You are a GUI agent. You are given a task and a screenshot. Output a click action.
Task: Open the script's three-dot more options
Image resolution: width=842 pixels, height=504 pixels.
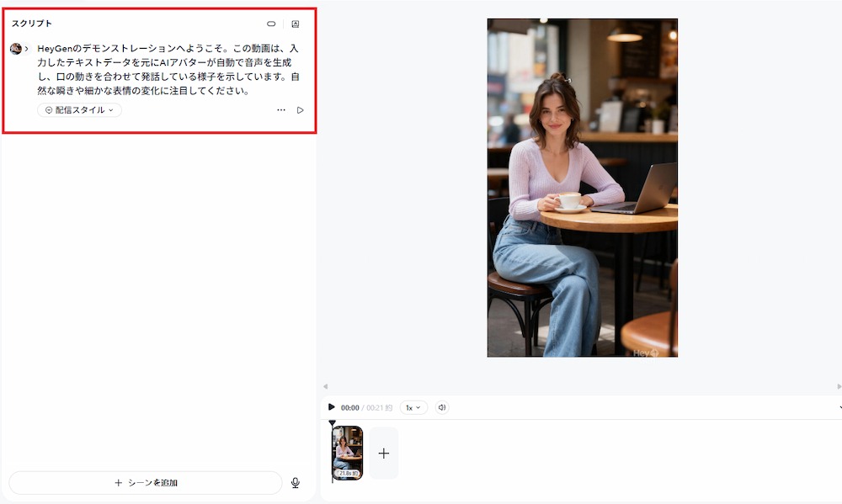coord(281,110)
